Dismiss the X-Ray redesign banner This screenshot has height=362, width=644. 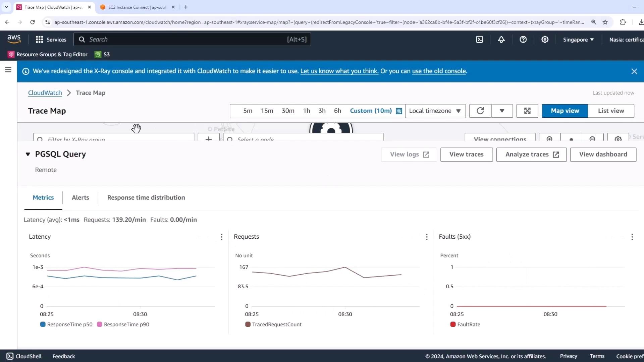634,71
